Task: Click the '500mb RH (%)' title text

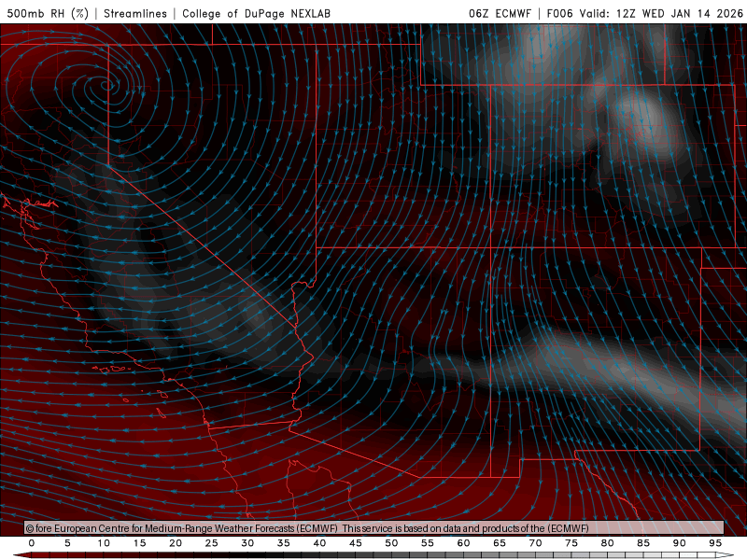Action: click(x=48, y=13)
